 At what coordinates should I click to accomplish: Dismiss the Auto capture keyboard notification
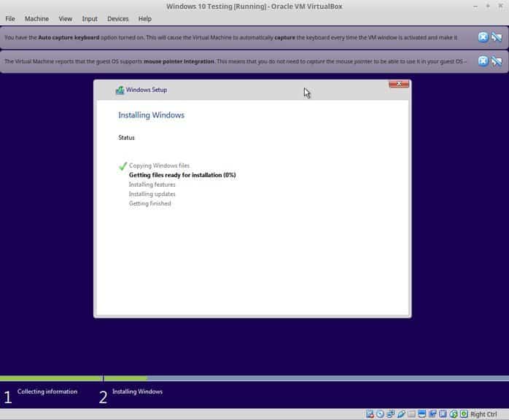[483, 37]
